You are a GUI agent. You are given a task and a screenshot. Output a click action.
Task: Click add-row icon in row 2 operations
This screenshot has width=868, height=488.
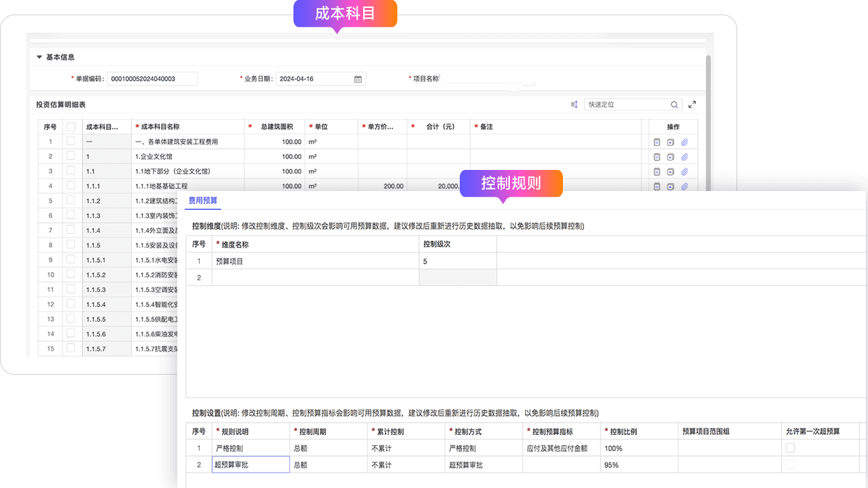click(670, 157)
